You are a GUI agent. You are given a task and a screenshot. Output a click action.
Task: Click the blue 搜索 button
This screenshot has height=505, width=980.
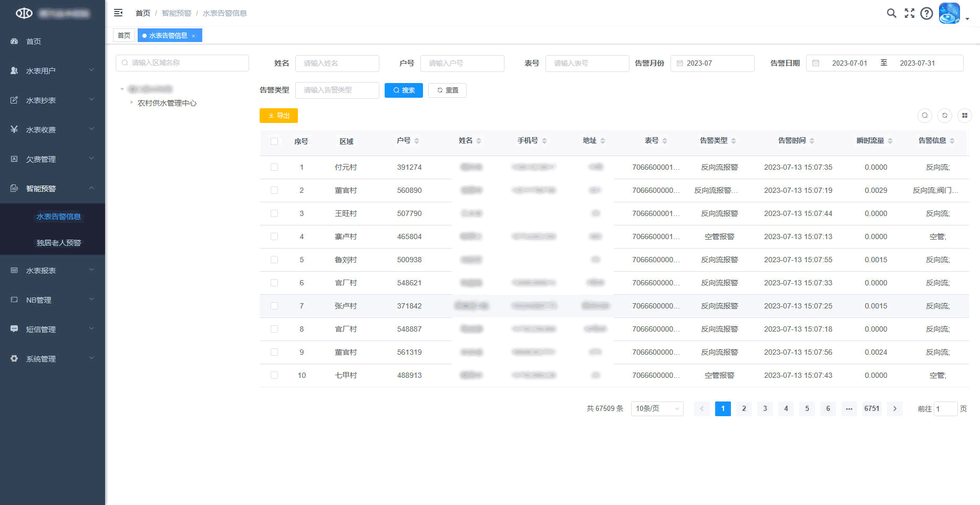click(404, 90)
